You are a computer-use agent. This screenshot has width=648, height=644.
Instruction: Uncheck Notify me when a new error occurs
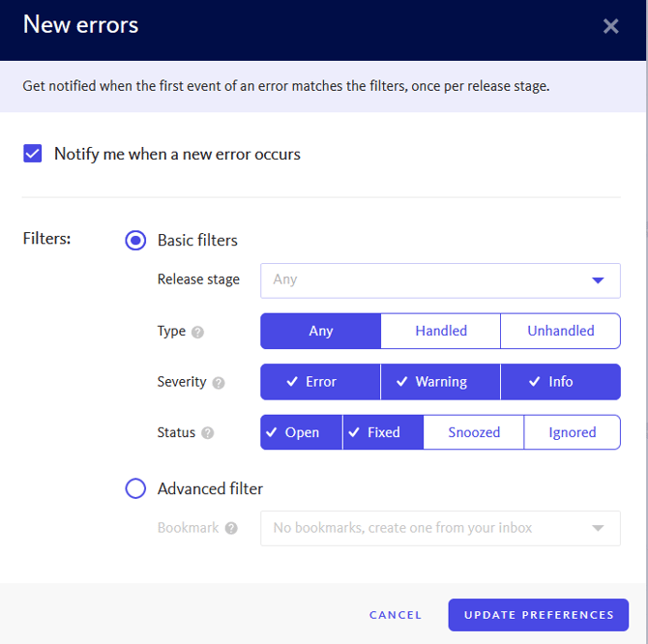[33, 154]
